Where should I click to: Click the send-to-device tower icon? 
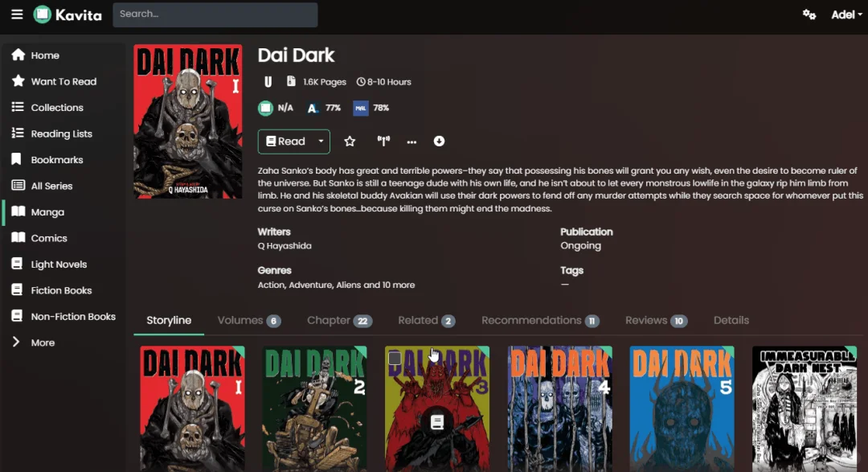(383, 142)
